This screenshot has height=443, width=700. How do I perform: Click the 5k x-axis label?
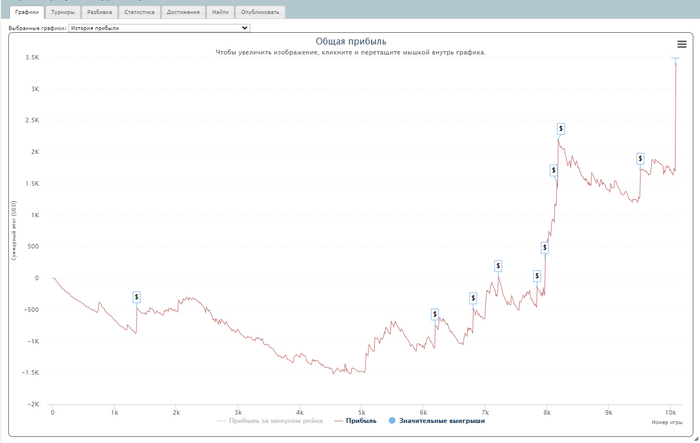(x=362, y=413)
